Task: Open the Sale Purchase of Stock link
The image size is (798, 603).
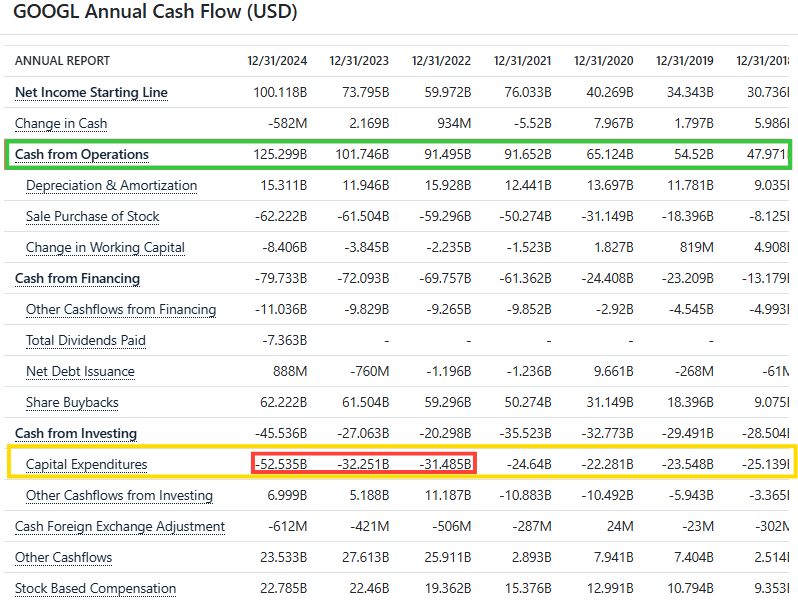Action: point(93,217)
